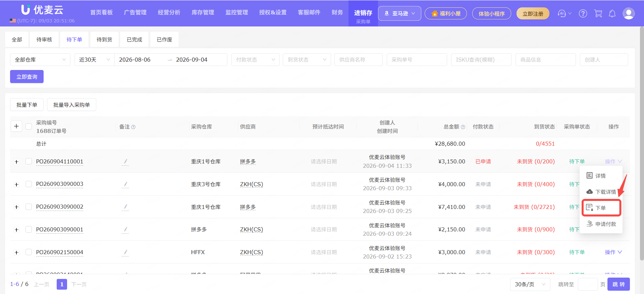Expand all rows with header plus button

pyautogui.click(x=16, y=126)
